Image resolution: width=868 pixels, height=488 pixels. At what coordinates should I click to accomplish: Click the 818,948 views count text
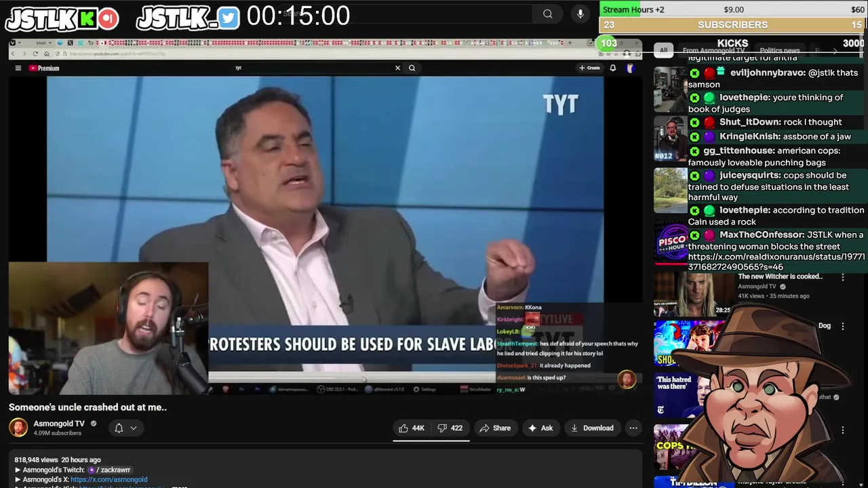[x=36, y=460]
